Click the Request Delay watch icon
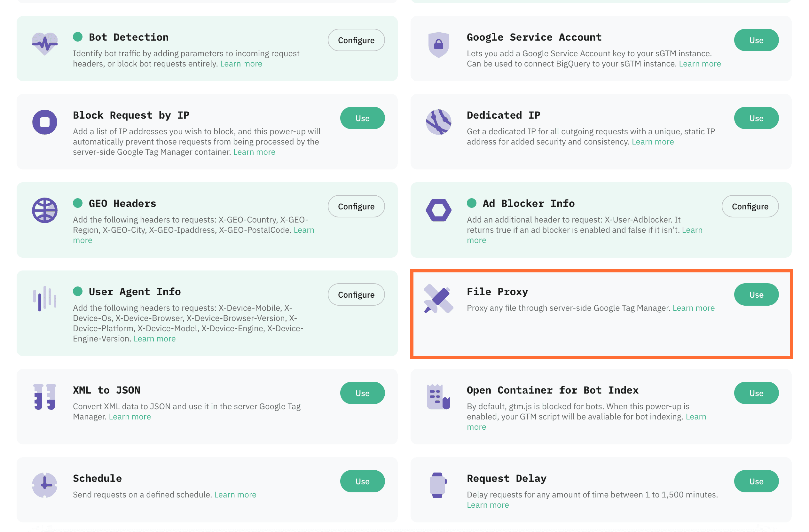This screenshot has height=532, width=809. click(x=438, y=485)
